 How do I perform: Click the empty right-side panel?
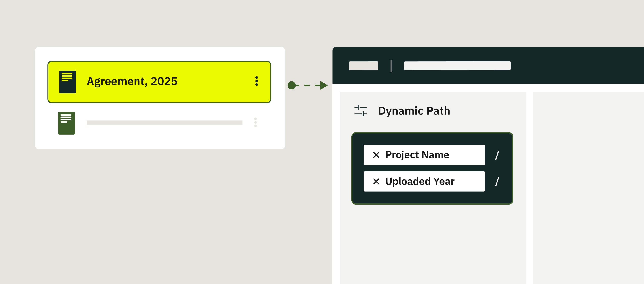coord(588,187)
